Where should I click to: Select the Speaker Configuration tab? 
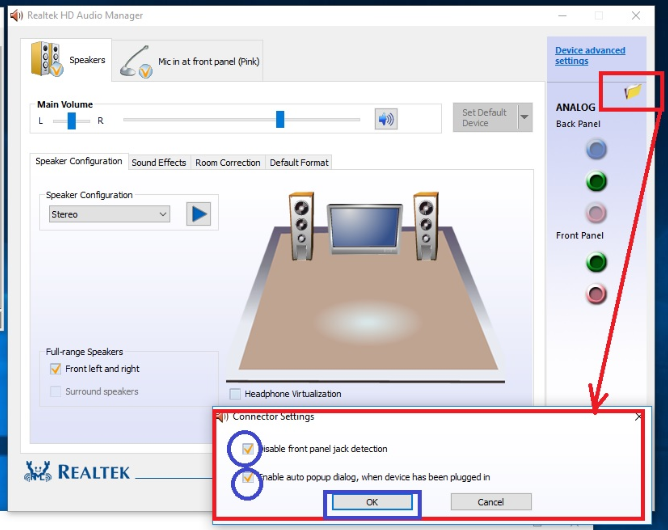pyautogui.click(x=79, y=161)
